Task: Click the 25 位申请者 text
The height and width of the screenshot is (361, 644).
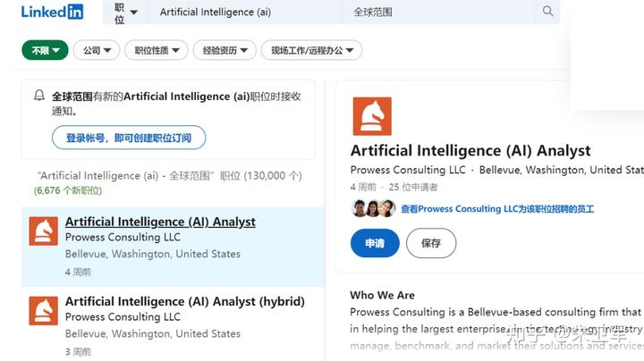Action: click(413, 187)
